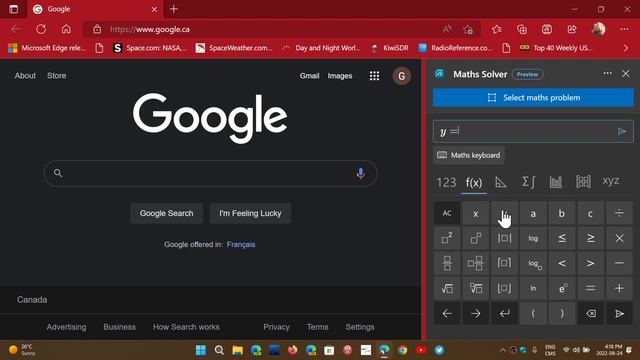Insert the multiplication sign key

click(619, 238)
